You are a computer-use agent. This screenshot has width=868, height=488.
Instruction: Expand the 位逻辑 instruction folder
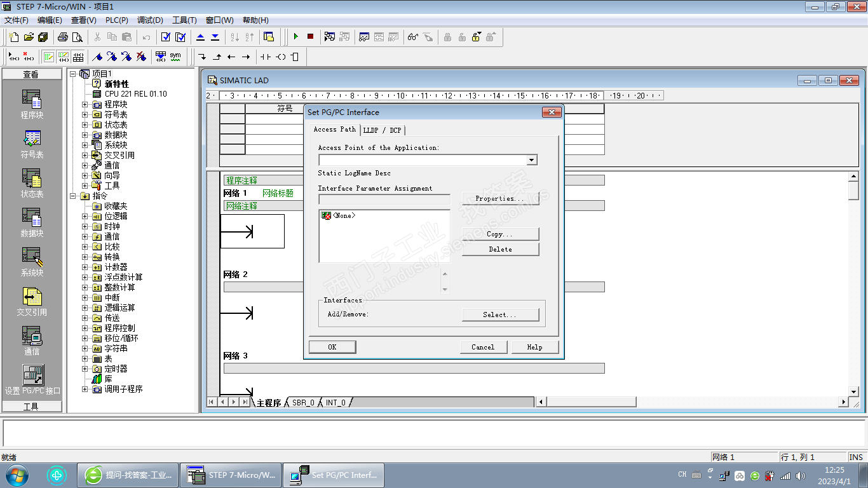click(x=85, y=216)
